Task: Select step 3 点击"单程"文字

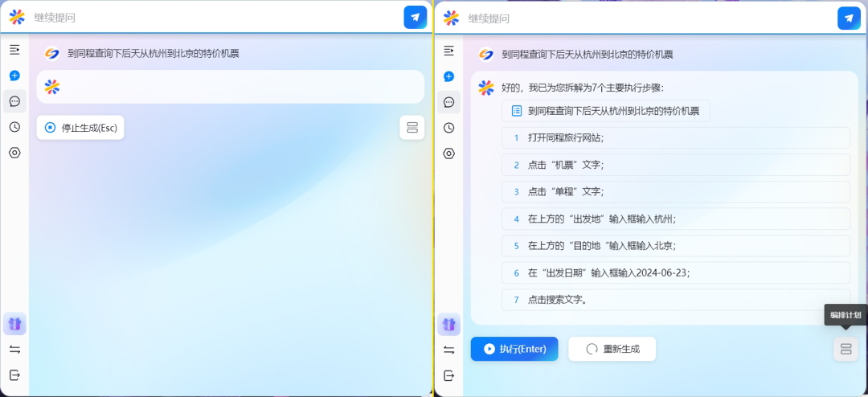Action: tap(676, 191)
